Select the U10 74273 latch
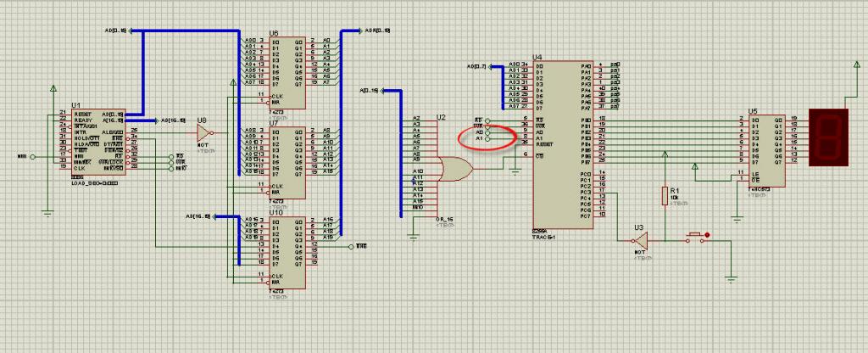The height and width of the screenshot is (353, 868). click(x=287, y=253)
